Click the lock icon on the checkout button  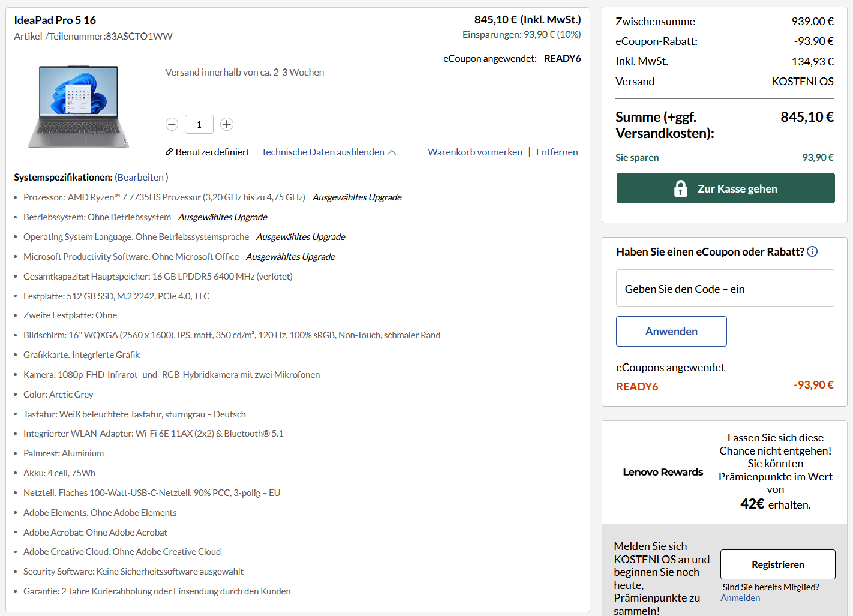[x=680, y=188]
